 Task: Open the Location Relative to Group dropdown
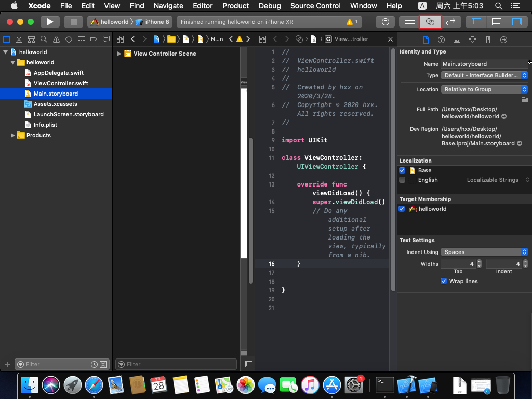tap(484, 89)
